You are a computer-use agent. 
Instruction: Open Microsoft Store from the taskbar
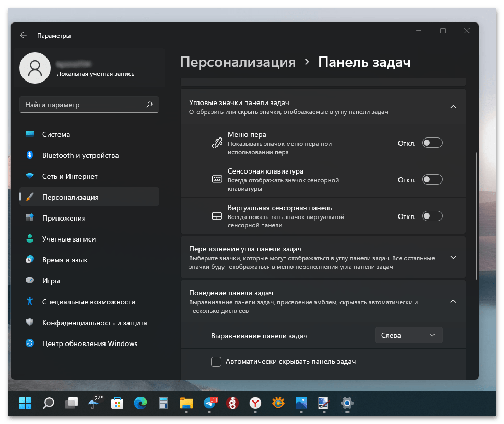click(118, 403)
